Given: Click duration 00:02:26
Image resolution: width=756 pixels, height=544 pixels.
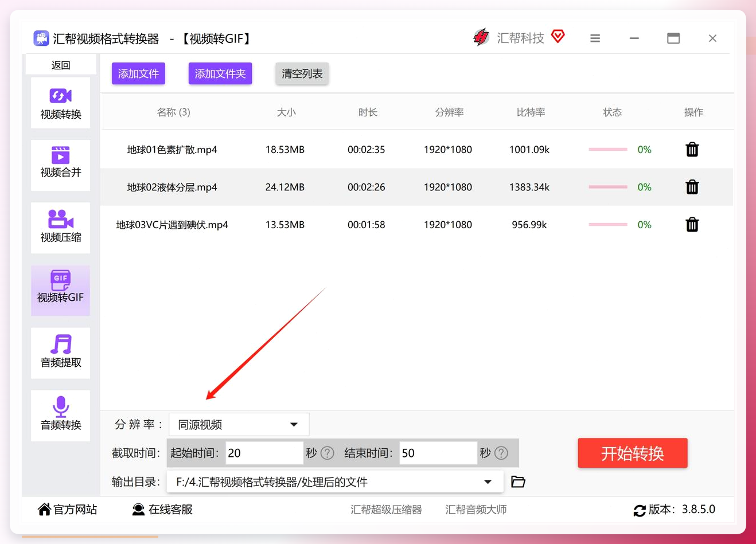Looking at the screenshot, I should [x=367, y=187].
